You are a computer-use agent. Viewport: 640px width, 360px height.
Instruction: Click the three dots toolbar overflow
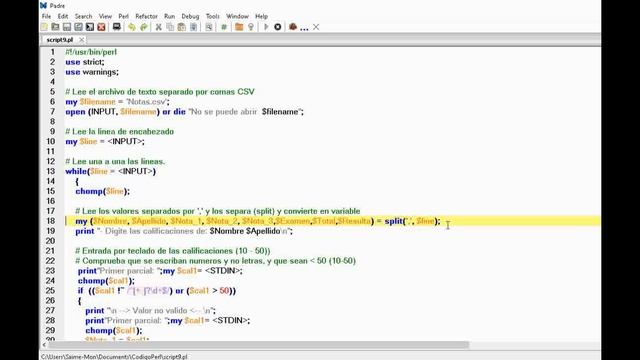304,29
